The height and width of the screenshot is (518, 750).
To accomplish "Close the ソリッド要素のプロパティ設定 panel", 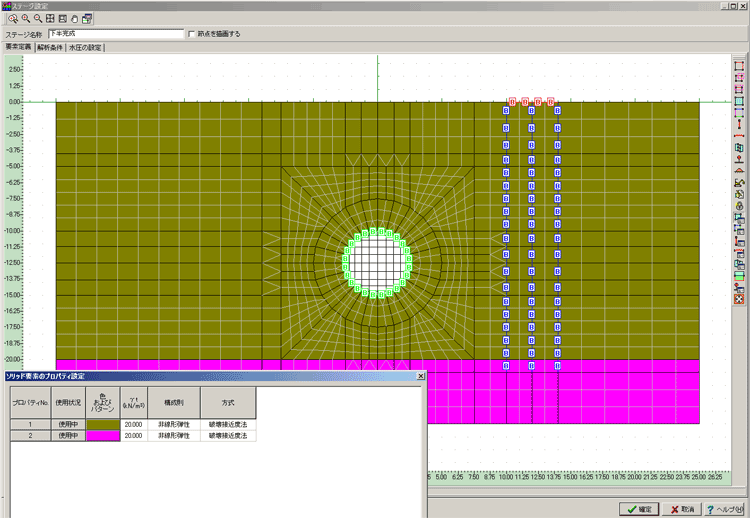I will click(x=420, y=376).
